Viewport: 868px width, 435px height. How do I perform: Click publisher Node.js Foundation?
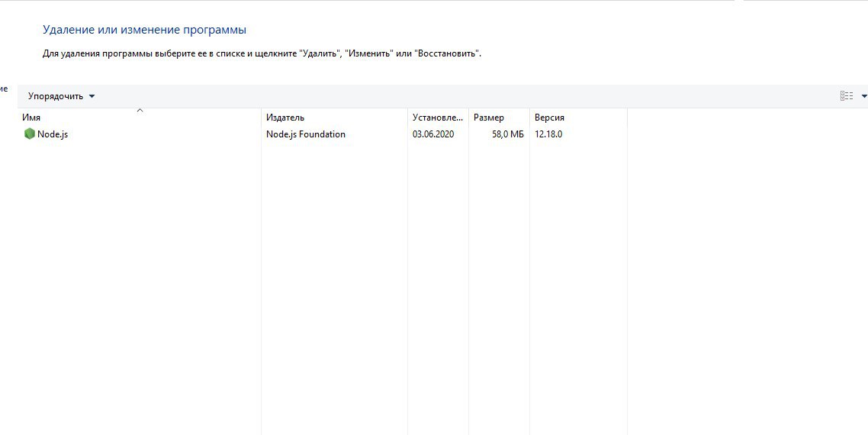[306, 134]
